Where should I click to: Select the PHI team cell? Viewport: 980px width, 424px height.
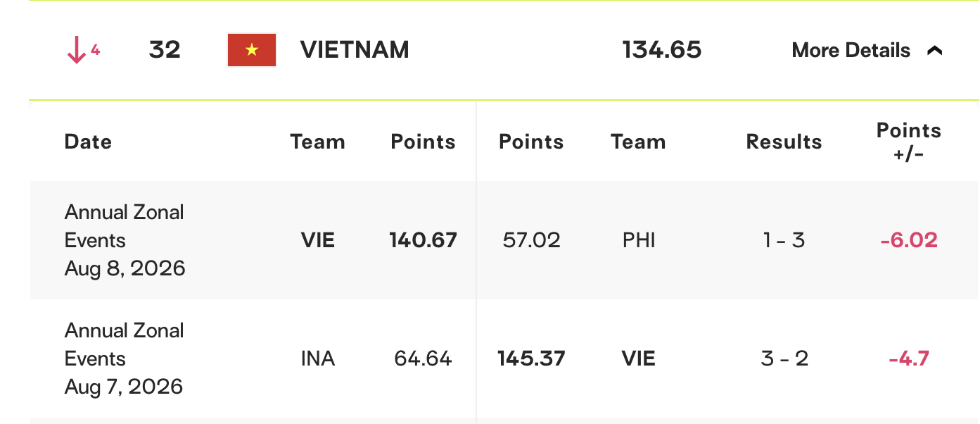pyautogui.click(x=639, y=240)
